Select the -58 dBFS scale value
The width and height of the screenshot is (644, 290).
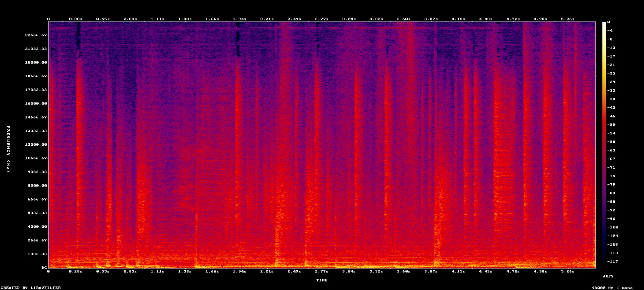[x=611, y=142]
